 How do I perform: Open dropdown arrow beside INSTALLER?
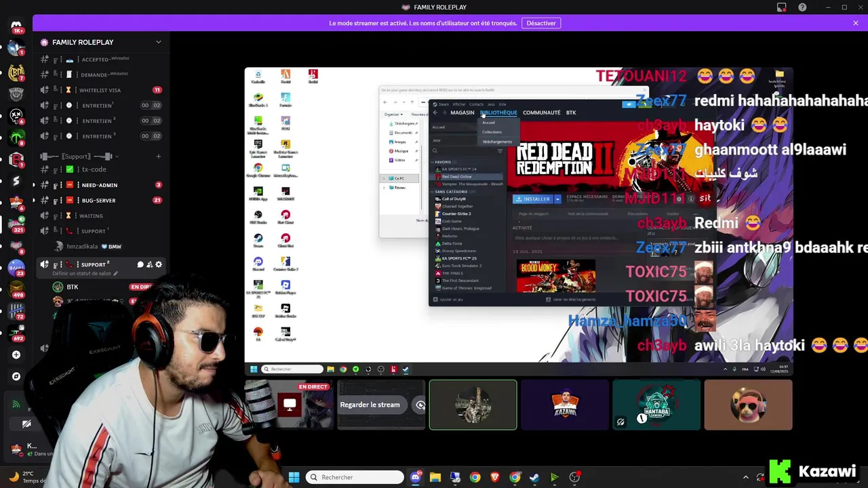click(558, 199)
